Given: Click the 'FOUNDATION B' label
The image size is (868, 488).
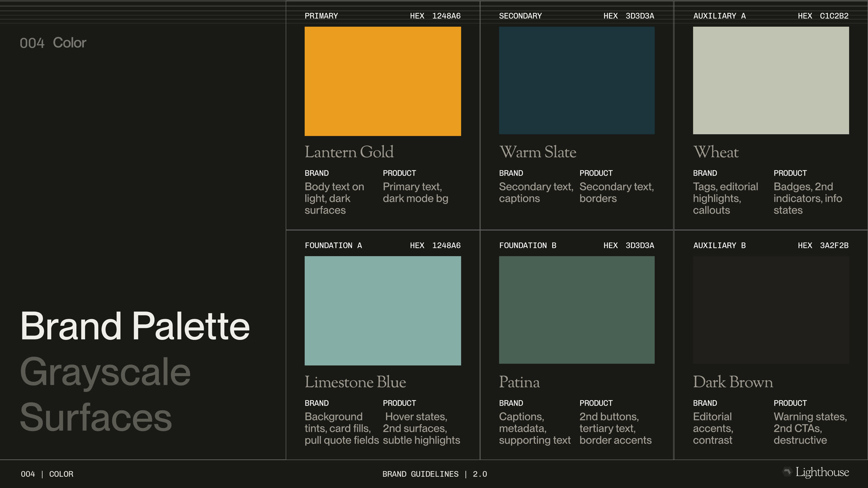Looking at the screenshot, I should pyautogui.click(x=528, y=245).
